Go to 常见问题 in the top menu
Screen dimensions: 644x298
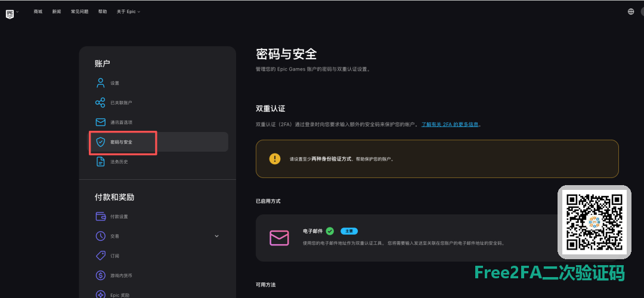pos(80,11)
